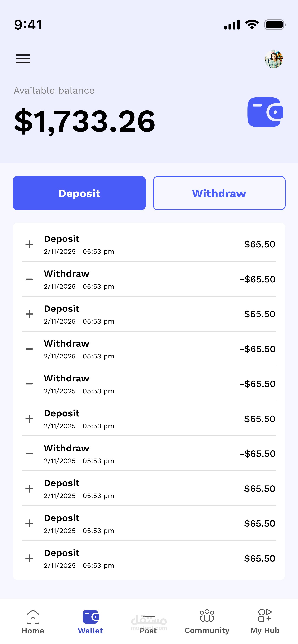Tap the plus icon on first Deposit row
This screenshot has height=644, width=298.
point(30,244)
